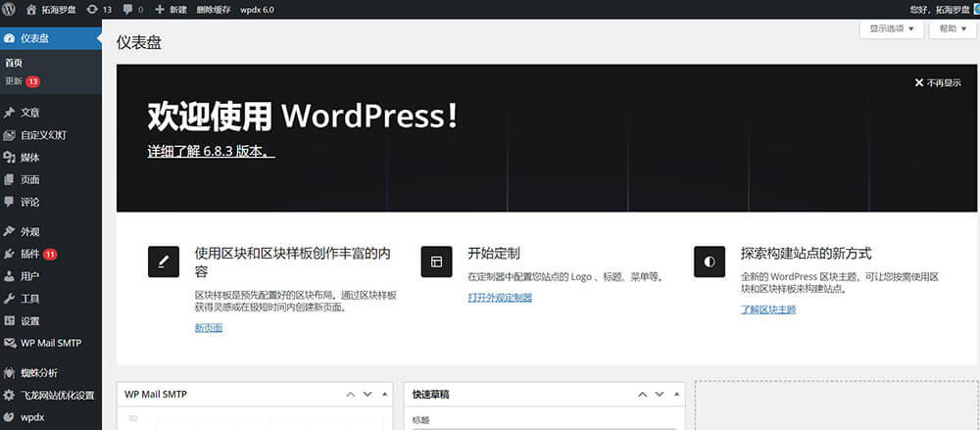The width and height of the screenshot is (980, 430).
Task: Open the updates icon showing 13
Action: coord(99,9)
